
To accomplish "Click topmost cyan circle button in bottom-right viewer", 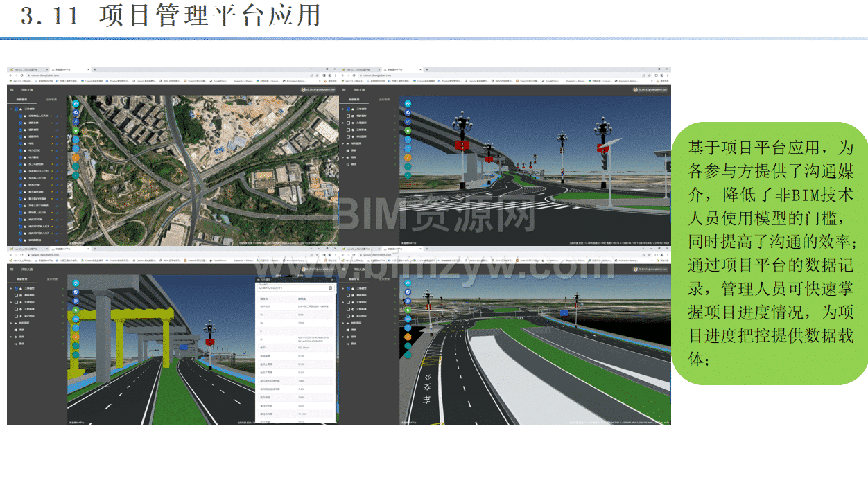I will pos(408,283).
